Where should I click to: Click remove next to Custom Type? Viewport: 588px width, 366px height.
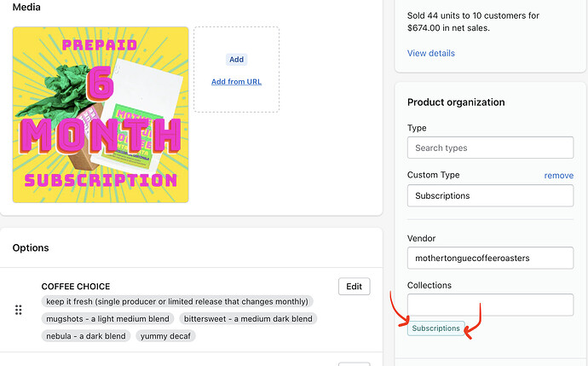tap(558, 175)
